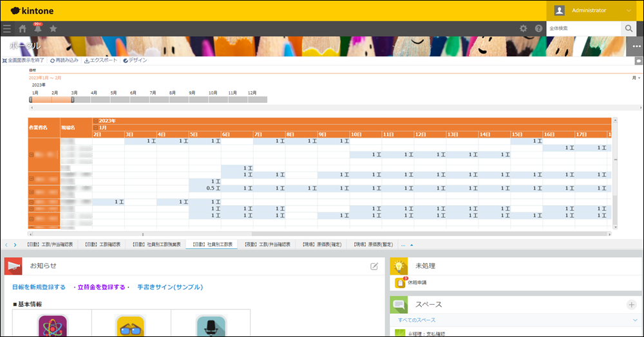Open the 休暇申請 app icon
Image resolution: width=644 pixels, height=337 pixels.
pos(400,282)
